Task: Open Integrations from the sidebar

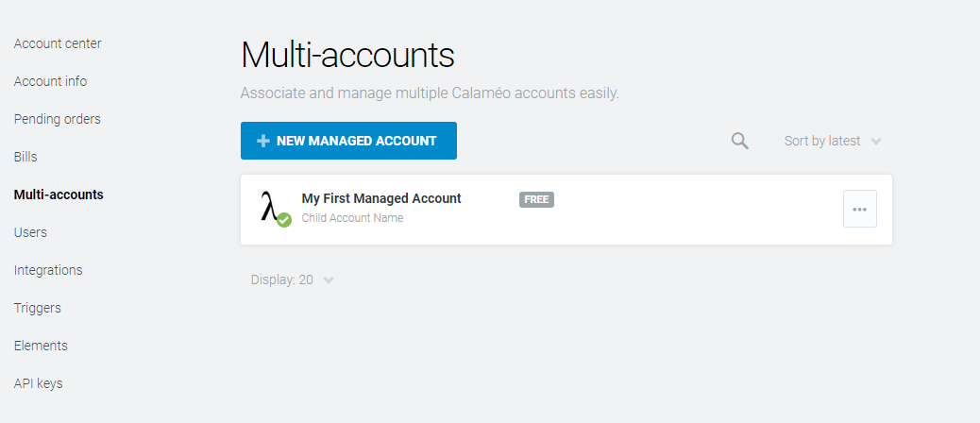Action: pos(48,270)
